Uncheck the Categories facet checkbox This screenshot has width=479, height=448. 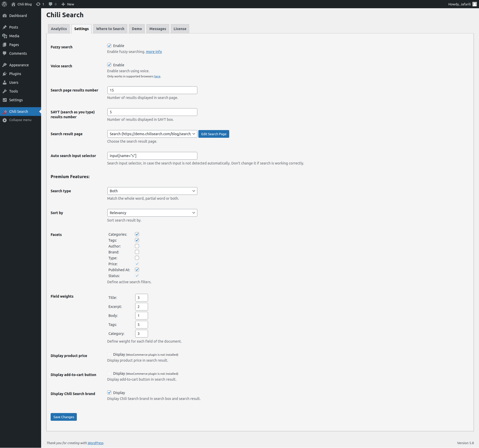[137, 234]
